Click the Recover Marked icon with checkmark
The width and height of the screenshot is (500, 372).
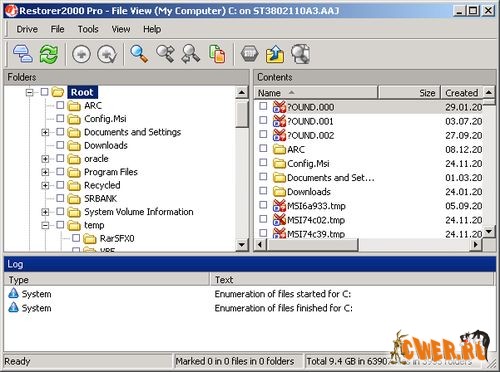[x=107, y=54]
